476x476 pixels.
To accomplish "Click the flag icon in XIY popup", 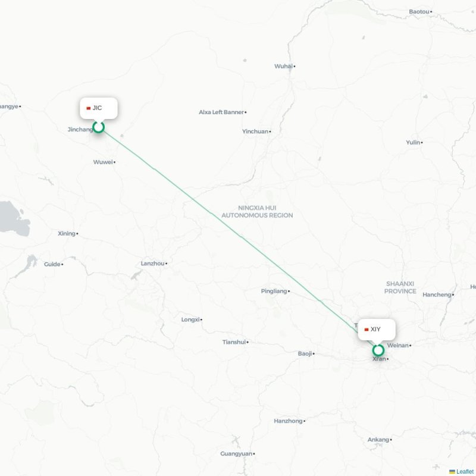I will click(367, 330).
